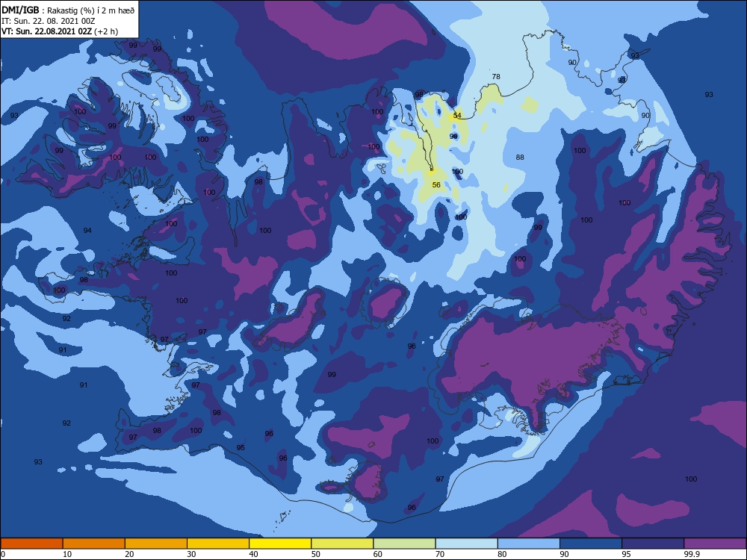
Task: Click the '56' humidity value in yellow area
Action: tap(436, 184)
